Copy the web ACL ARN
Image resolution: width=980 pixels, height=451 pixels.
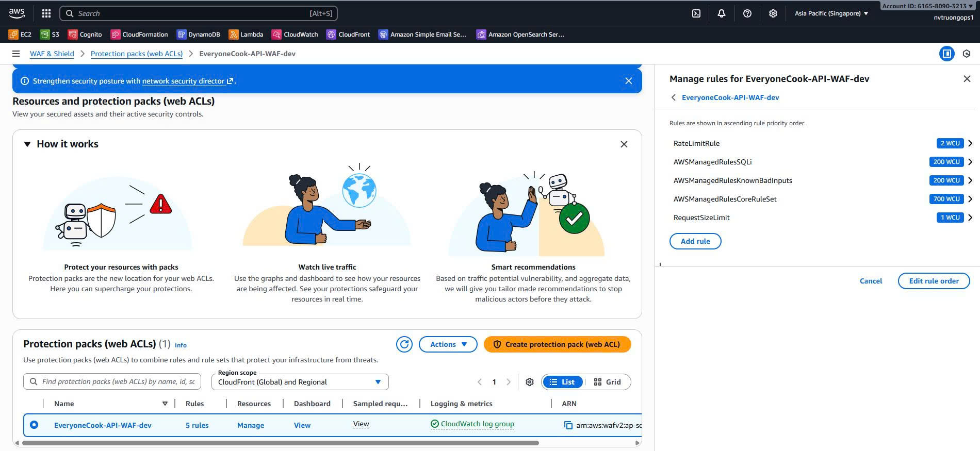pos(568,425)
